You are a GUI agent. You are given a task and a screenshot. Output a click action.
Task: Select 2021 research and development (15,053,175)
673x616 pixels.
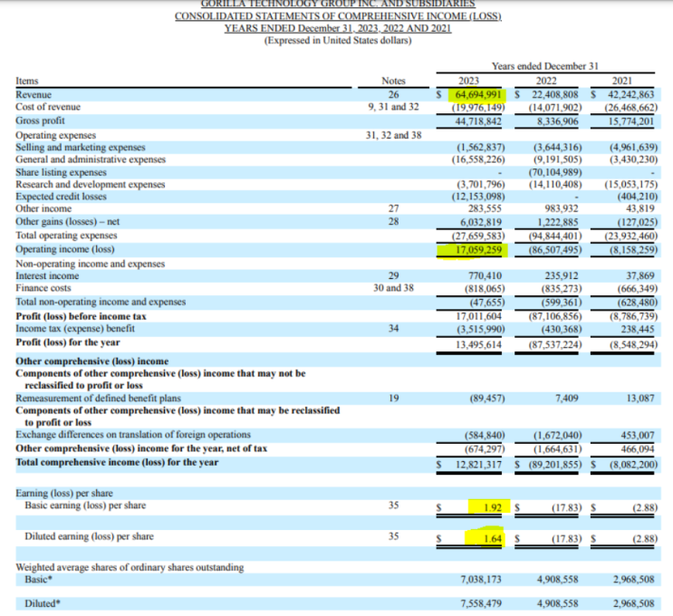[631, 185]
